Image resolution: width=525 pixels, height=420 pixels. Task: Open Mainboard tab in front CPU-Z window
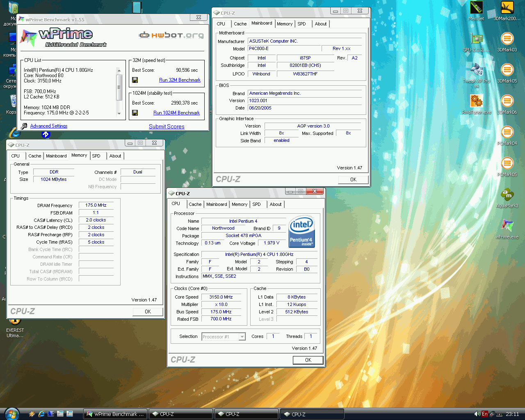point(217,204)
